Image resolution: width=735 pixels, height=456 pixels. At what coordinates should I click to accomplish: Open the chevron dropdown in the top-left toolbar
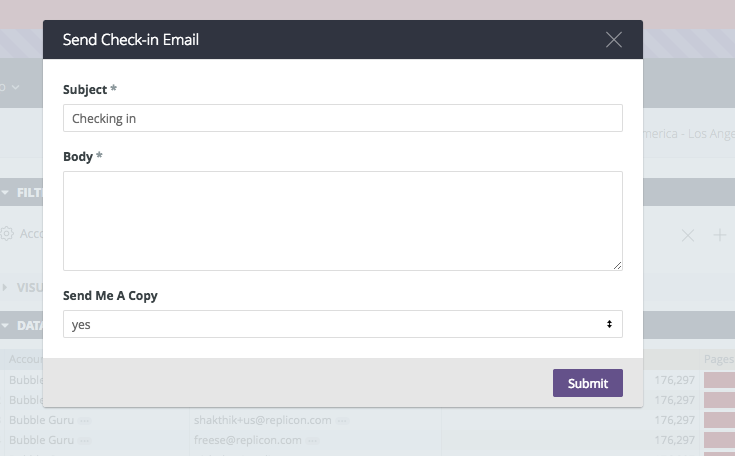[15, 87]
